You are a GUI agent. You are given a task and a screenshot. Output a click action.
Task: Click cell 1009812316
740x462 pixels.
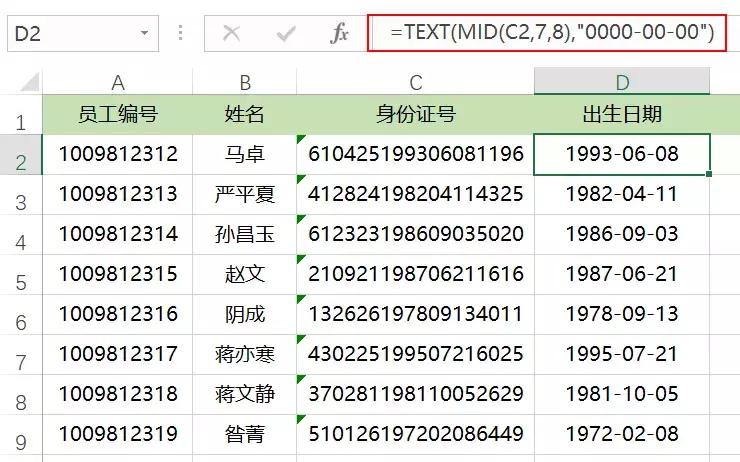[x=118, y=315]
